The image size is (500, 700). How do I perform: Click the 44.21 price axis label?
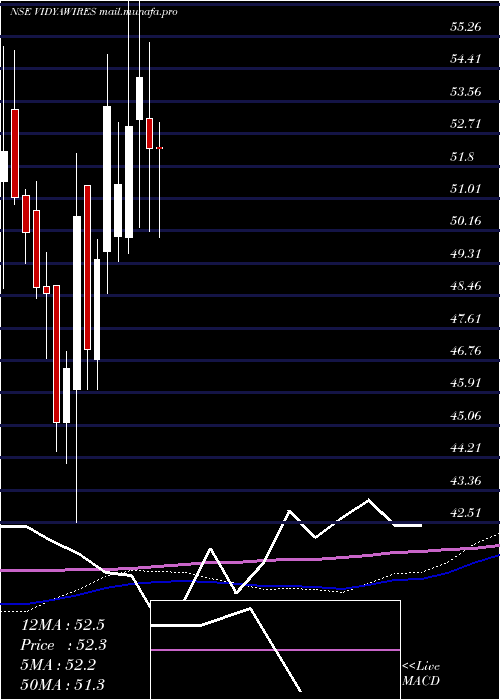(x=465, y=448)
